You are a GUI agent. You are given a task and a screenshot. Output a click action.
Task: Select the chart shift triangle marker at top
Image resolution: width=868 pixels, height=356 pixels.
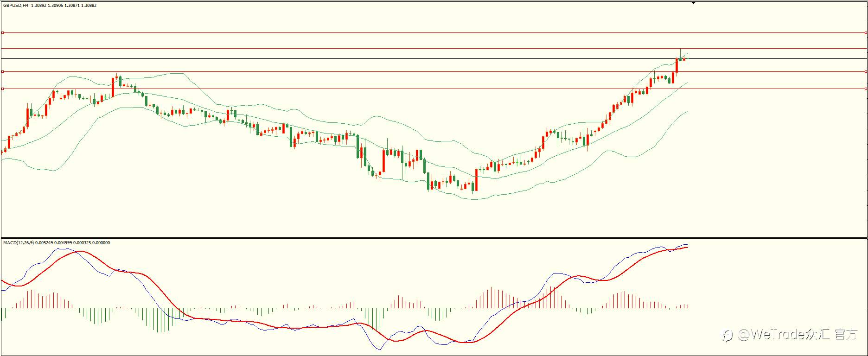point(693,3)
